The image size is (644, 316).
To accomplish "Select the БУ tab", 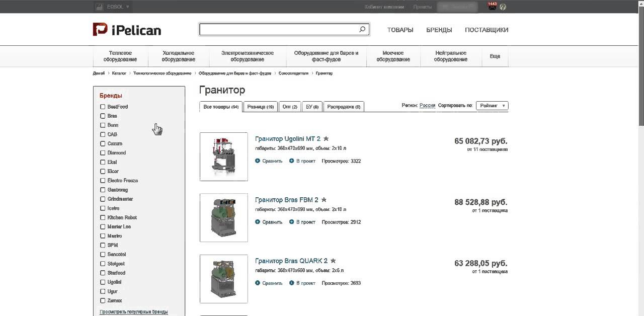I will click(x=312, y=107).
